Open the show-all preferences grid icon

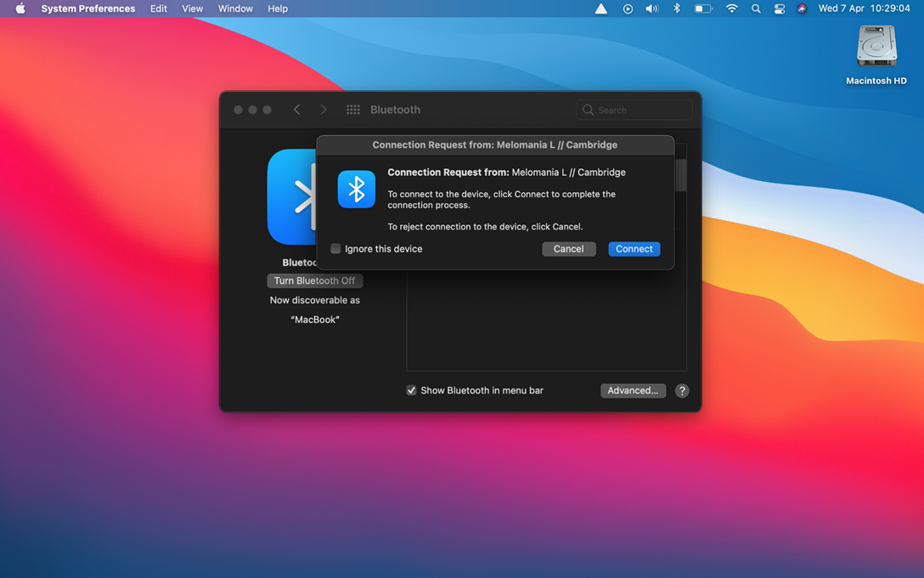[x=353, y=110]
